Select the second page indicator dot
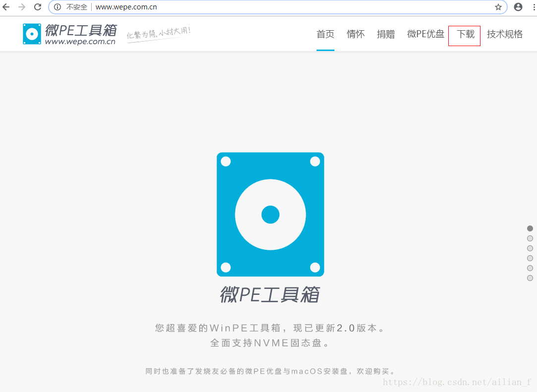The image size is (537, 392). (530, 238)
